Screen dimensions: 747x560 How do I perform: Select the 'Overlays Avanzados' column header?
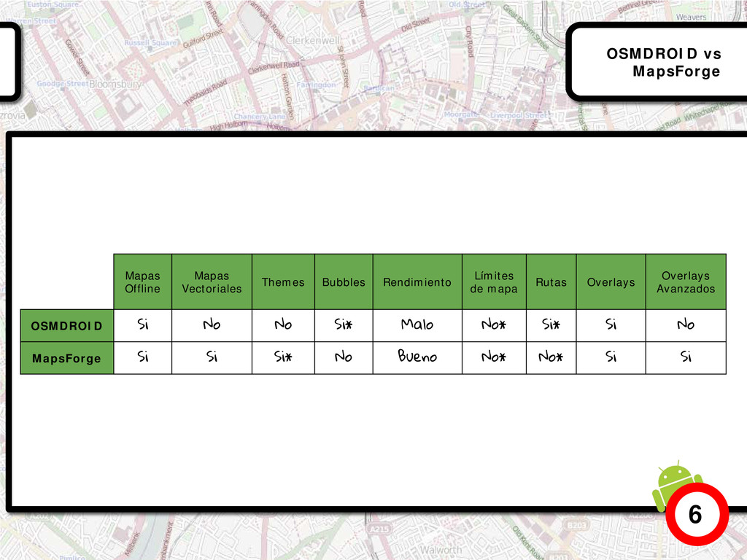[686, 282]
